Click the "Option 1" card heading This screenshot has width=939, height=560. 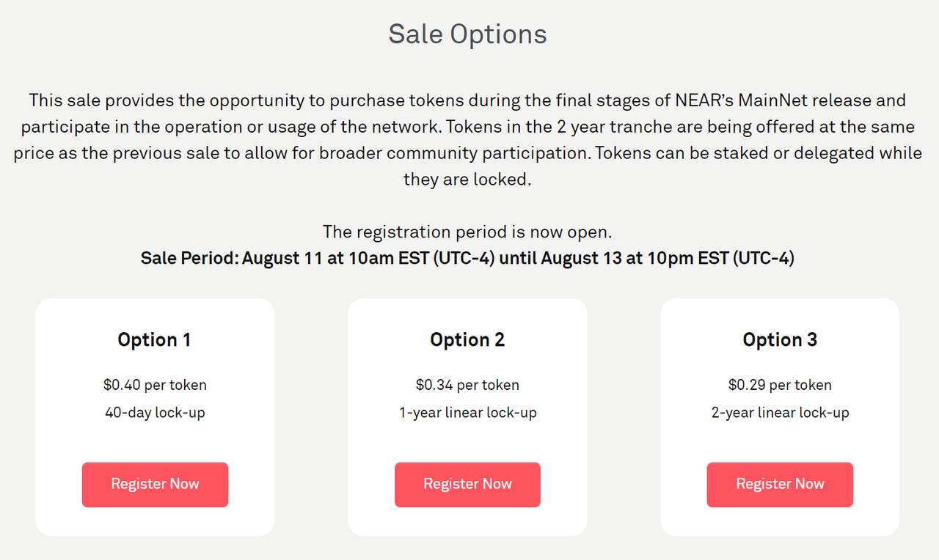click(154, 340)
